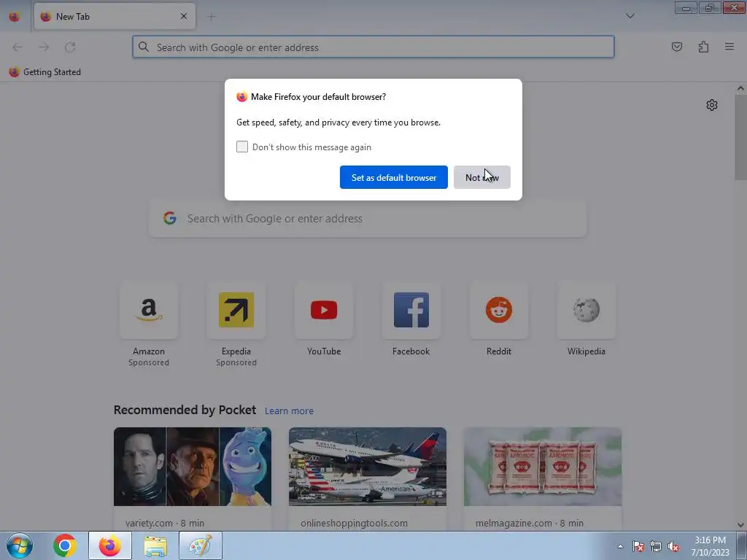Open the Facebook shortcut tile

411,311
